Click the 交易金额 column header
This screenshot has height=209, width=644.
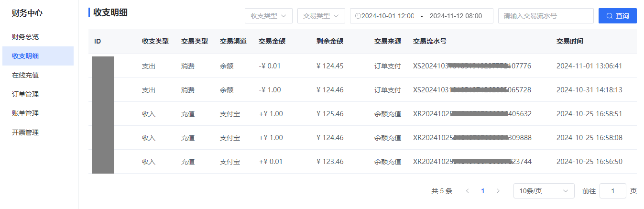pyautogui.click(x=272, y=42)
